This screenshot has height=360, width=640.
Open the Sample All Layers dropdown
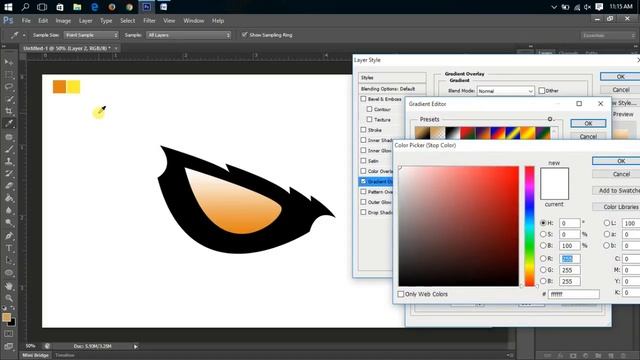(189, 35)
